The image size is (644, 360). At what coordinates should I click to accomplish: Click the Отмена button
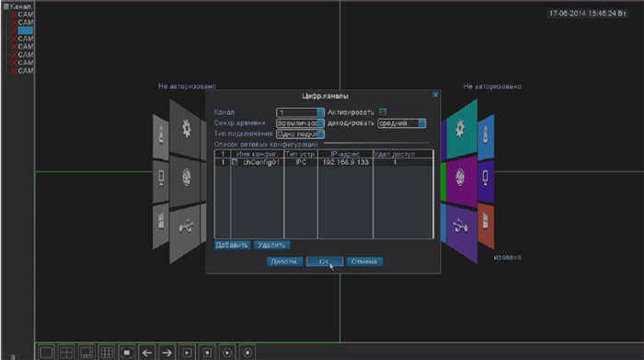[364, 261]
